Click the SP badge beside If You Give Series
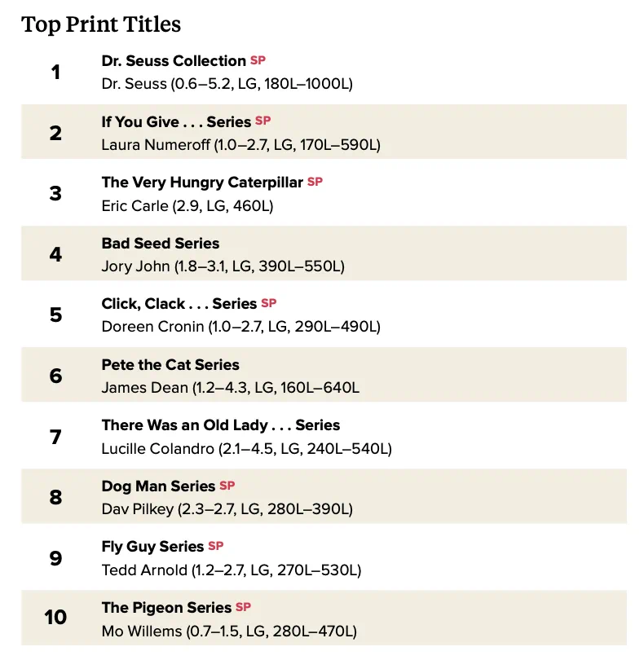 (x=262, y=121)
